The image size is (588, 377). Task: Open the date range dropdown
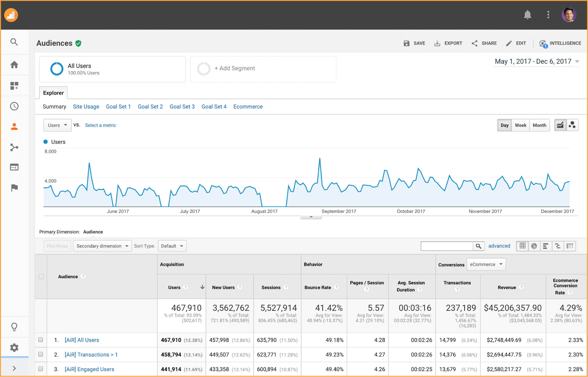coord(537,61)
